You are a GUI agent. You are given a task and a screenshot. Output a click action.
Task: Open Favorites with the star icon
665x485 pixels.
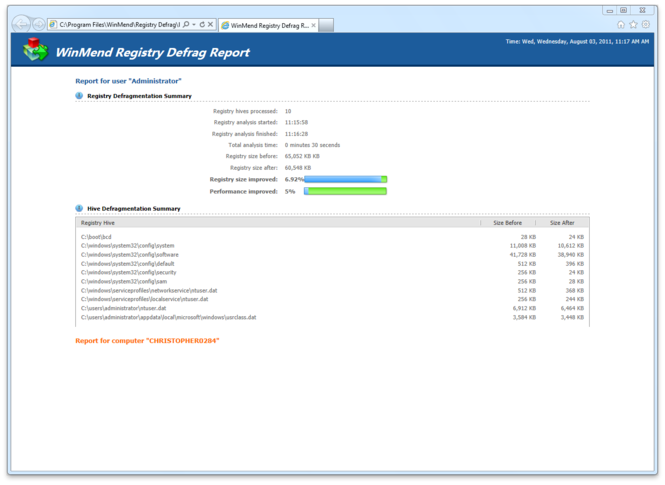633,24
